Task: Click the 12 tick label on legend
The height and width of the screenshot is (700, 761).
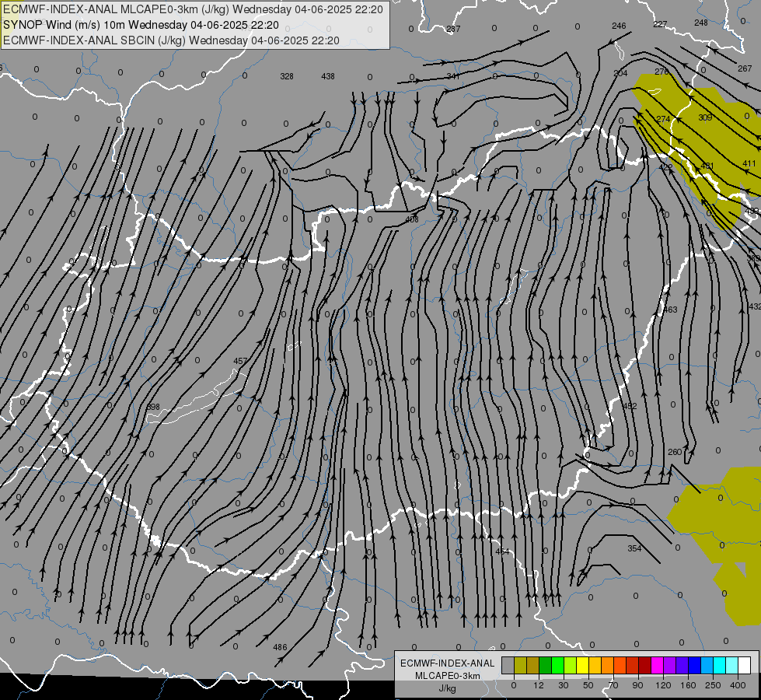Action: pyautogui.click(x=539, y=685)
